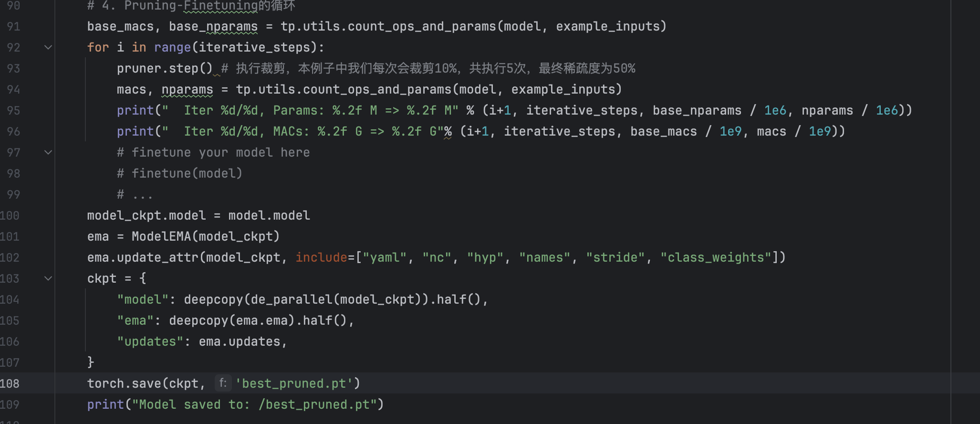This screenshot has width=980, height=424.
Task: Click print statement with 'MACs:' format string
Action: click(x=481, y=131)
